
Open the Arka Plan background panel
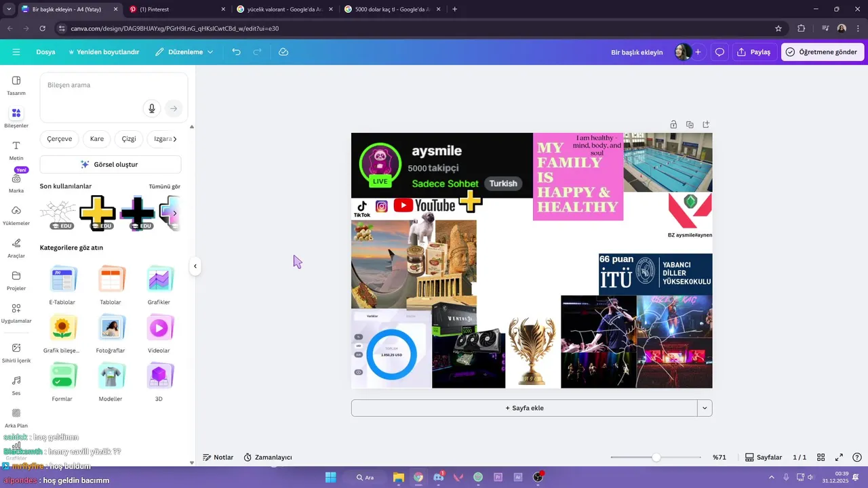point(16,418)
